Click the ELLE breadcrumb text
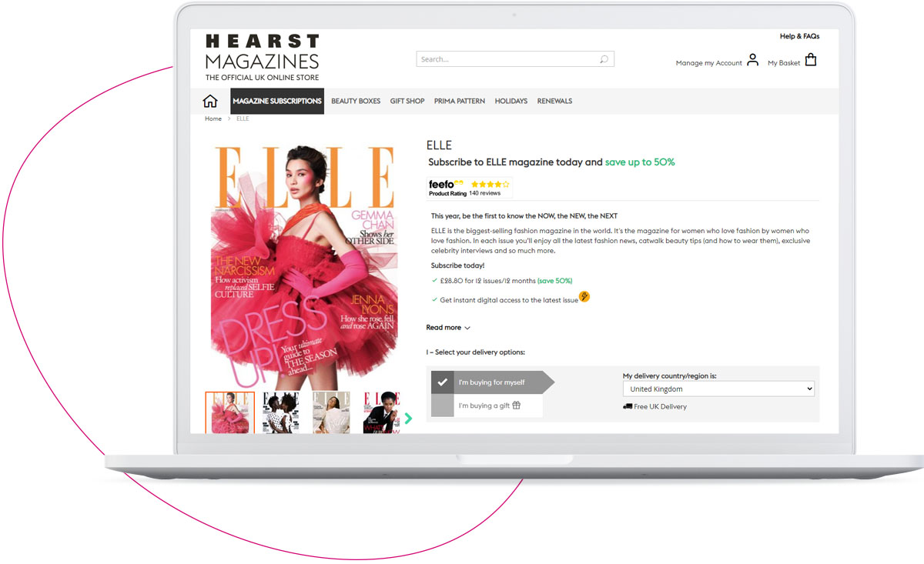 [243, 118]
